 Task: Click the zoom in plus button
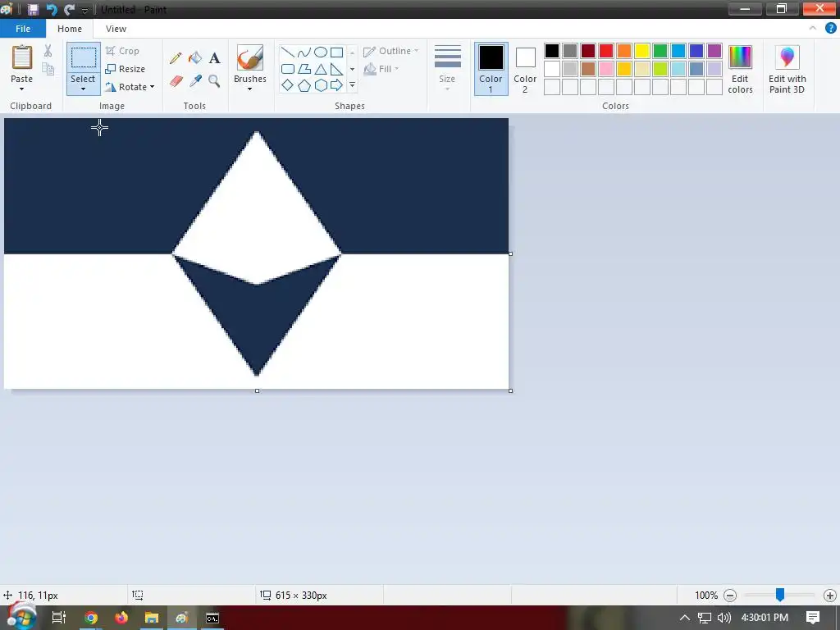(x=830, y=596)
